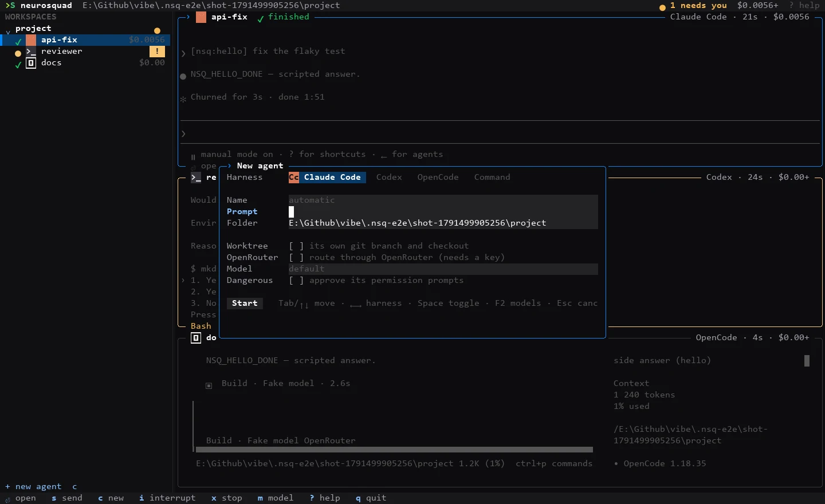The height and width of the screenshot is (504, 825).
Task: Click 'Build · Fake model · 2.6s' line
Action: pos(286,384)
